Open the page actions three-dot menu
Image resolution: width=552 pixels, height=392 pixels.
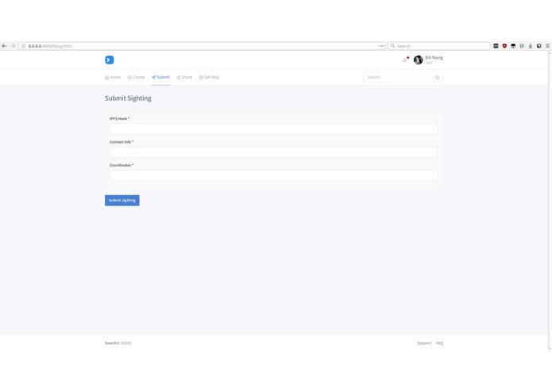381,46
